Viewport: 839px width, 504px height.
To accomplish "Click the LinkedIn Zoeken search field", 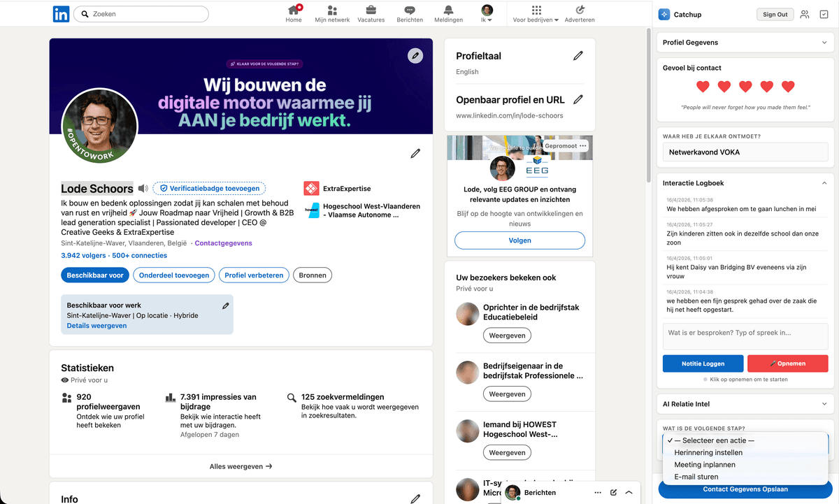I will tap(141, 14).
